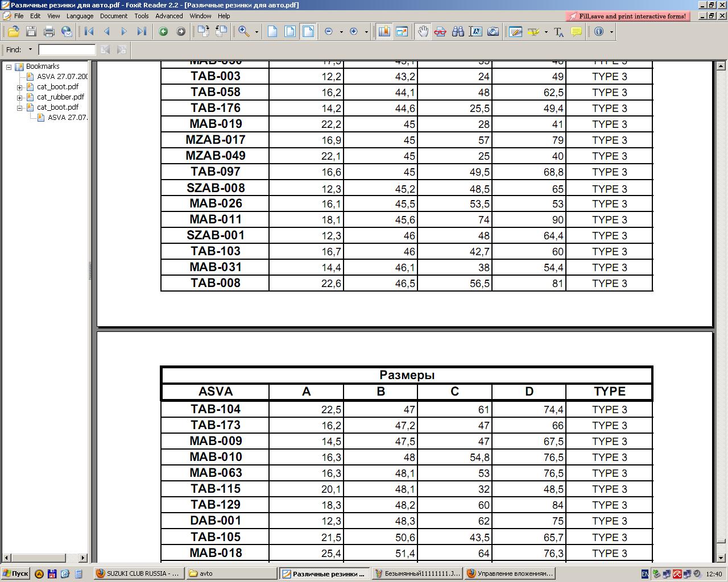
Task: Expand the cat_rubber.pdf bookmark node
Action: tap(20, 97)
